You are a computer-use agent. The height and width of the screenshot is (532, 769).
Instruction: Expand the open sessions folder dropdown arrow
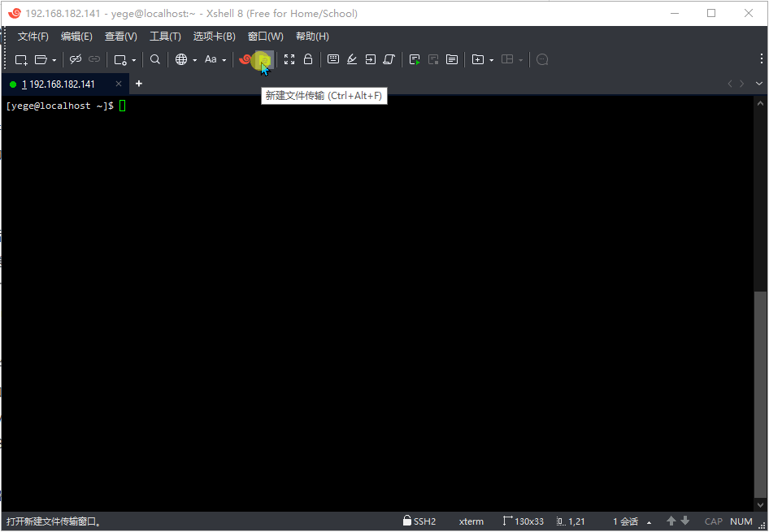click(x=54, y=59)
